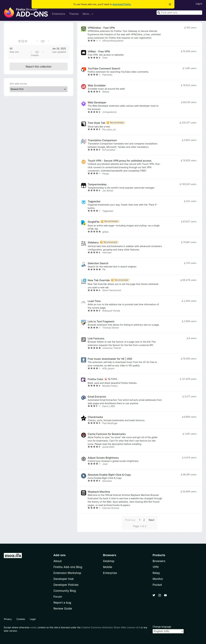Click the YouTube Comment Search icon

84,70
